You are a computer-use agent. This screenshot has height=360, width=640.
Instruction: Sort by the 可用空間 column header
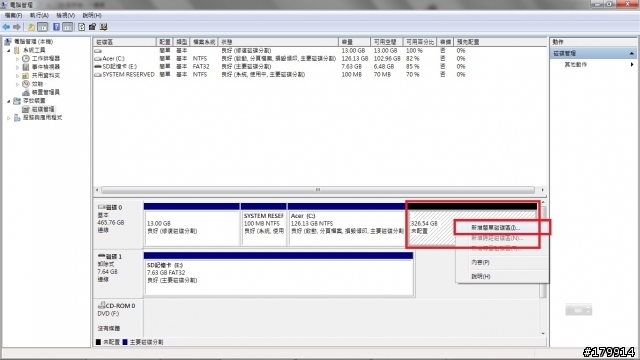point(387,42)
